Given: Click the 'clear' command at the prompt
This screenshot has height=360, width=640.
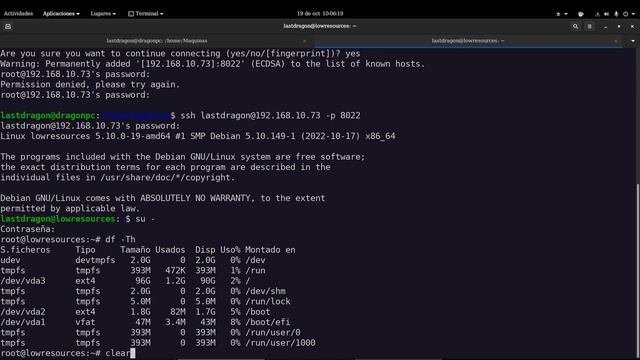Looking at the screenshot, I should (x=118, y=353).
